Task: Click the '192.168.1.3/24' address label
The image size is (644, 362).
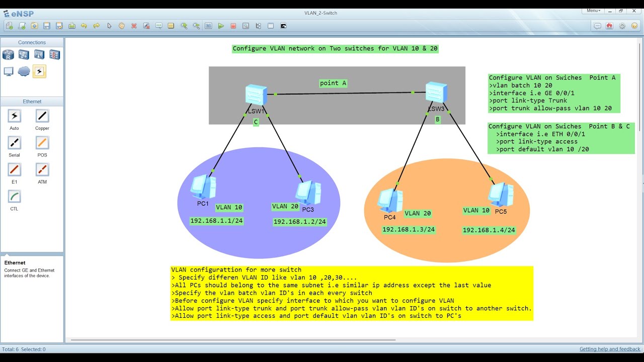Action: (409, 230)
